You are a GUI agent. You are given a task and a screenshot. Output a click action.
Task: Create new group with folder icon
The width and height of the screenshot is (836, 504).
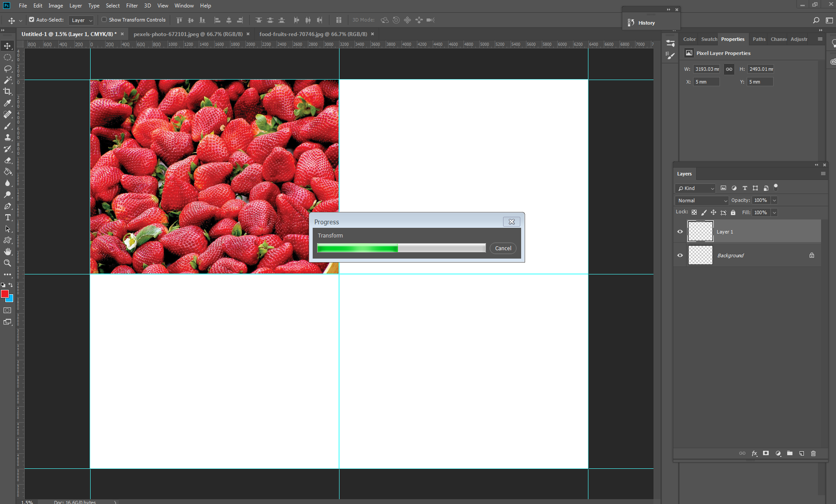point(790,453)
